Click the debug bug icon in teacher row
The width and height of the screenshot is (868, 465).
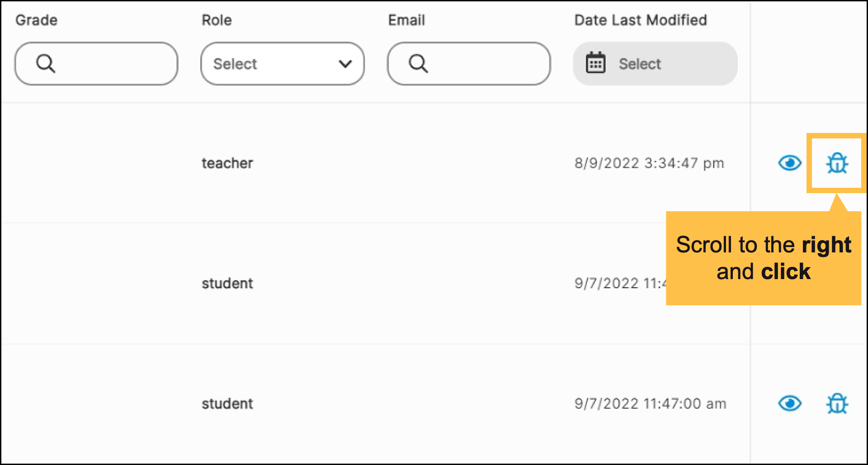click(x=837, y=163)
